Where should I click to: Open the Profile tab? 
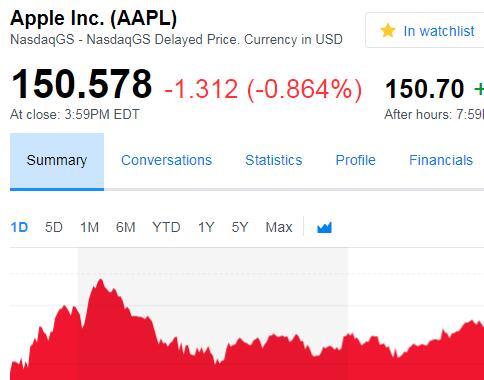355,160
